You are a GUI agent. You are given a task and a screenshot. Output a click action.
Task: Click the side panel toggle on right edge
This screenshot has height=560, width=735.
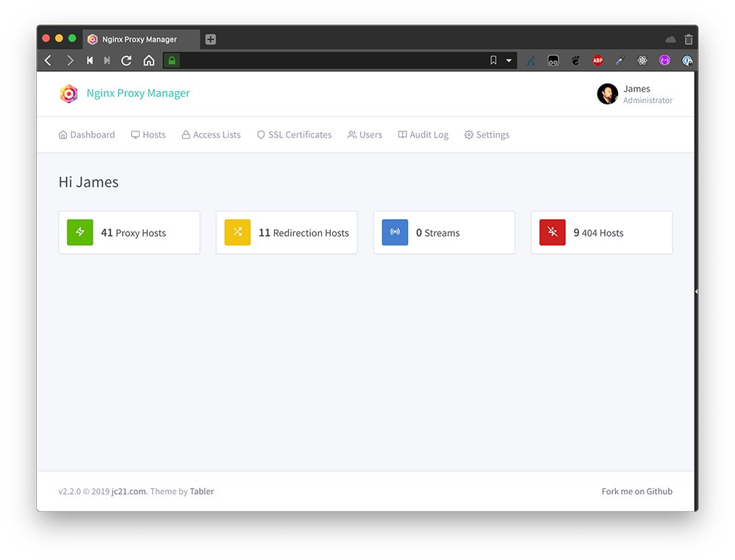[x=696, y=292]
